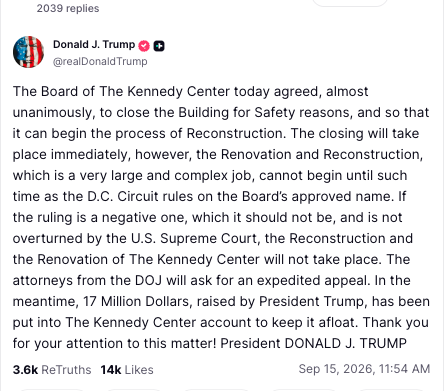The height and width of the screenshot is (391, 445).
Task: Click the red verified checkmark badge
Action: pos(144,46)
